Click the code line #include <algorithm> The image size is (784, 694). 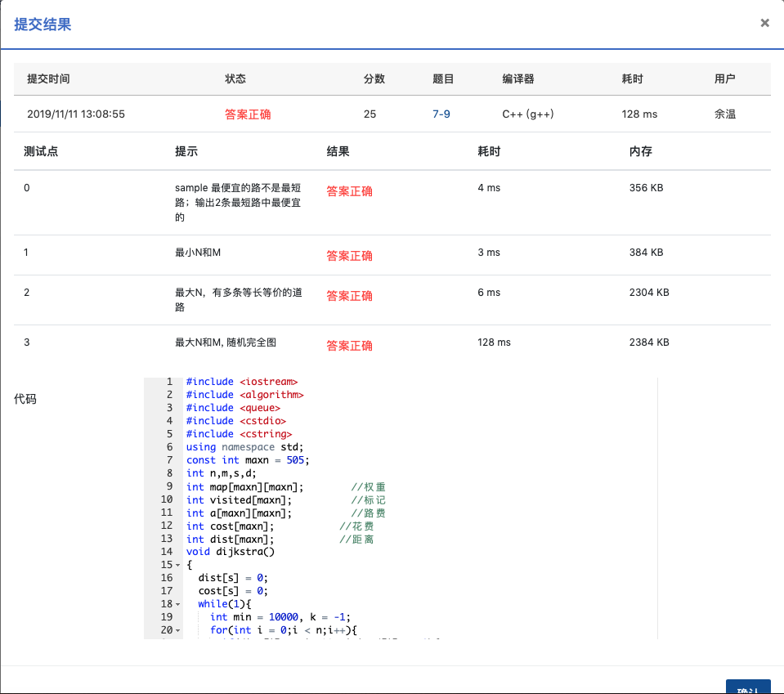tap(245, 395)
